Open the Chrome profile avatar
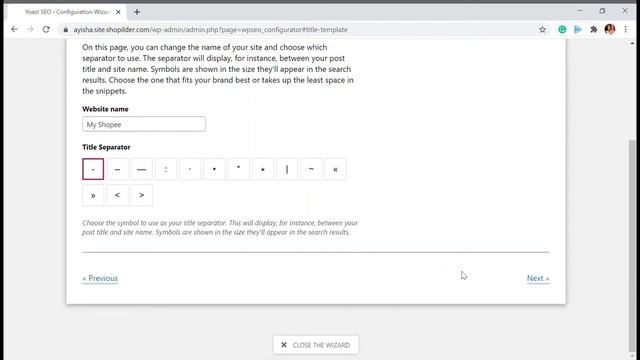 click(610, 29)
